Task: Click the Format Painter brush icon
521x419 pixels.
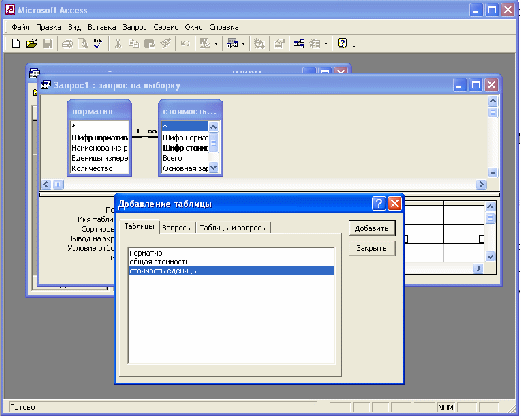Action: pyautogui.click(x=166, y=43)
